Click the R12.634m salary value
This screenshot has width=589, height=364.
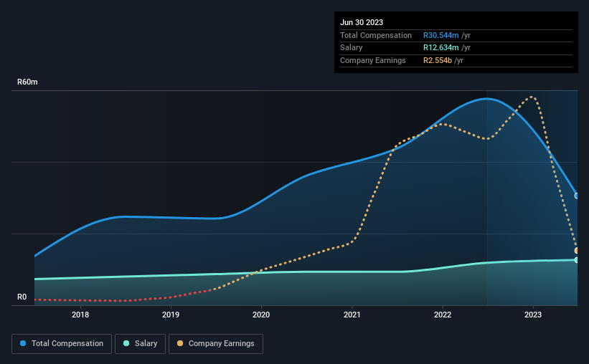coord(441,48)
